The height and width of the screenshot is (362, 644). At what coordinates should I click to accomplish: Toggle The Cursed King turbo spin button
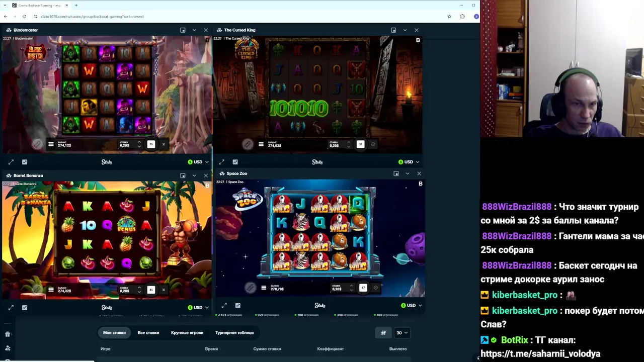click(247, 144)
